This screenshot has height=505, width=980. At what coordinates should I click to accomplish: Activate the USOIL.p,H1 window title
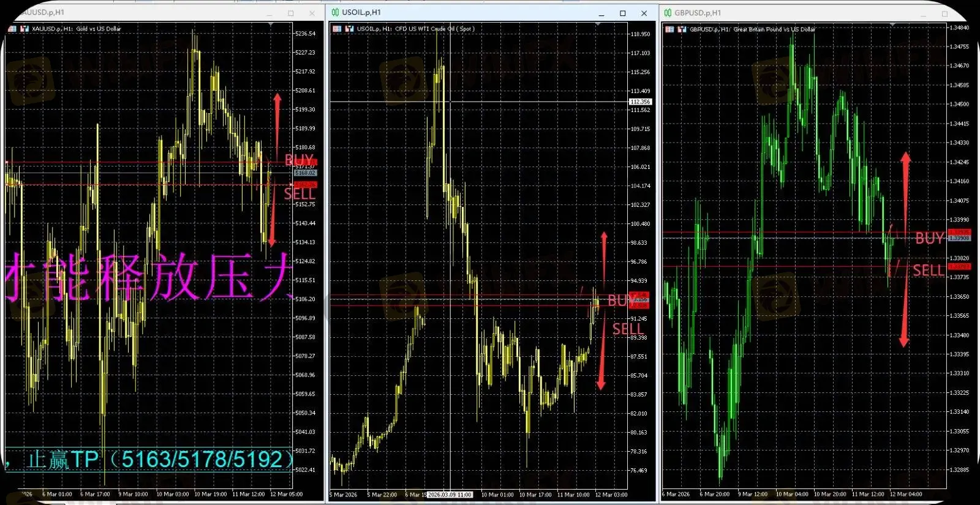coord(361,12)
